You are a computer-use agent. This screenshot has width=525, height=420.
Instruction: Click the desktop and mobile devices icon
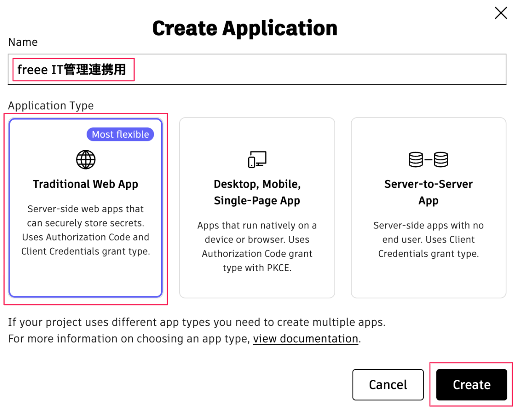tap(257, 159)
